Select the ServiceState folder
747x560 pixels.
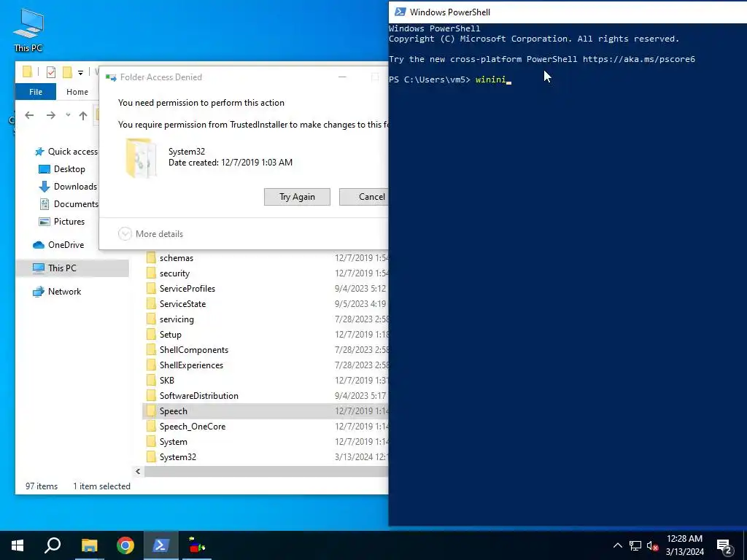point(266,304)
